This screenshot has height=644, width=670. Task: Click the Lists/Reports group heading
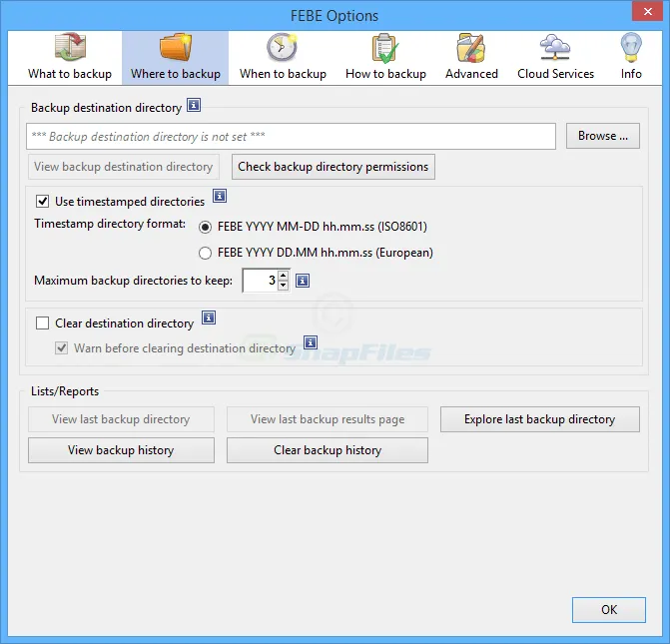(x=65, y=391)
